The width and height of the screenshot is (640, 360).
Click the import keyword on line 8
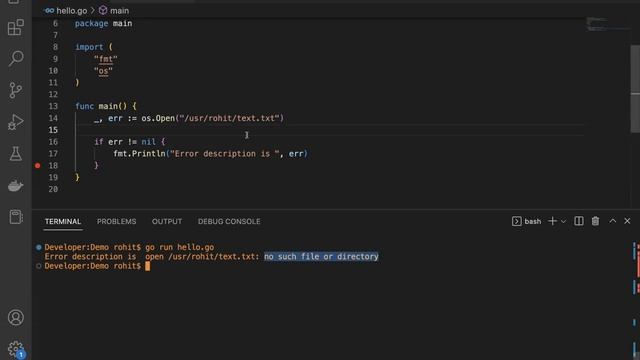point(89,47)
